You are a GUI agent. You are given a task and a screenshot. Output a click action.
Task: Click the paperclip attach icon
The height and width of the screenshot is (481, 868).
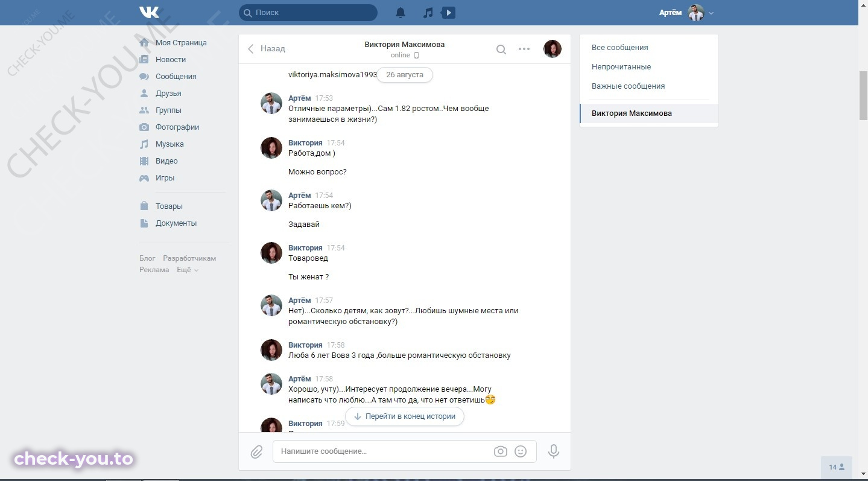256,452
